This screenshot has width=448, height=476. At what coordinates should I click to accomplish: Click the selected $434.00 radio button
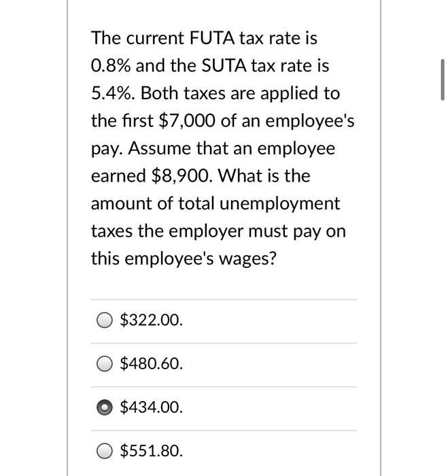[x=105, y=407]
